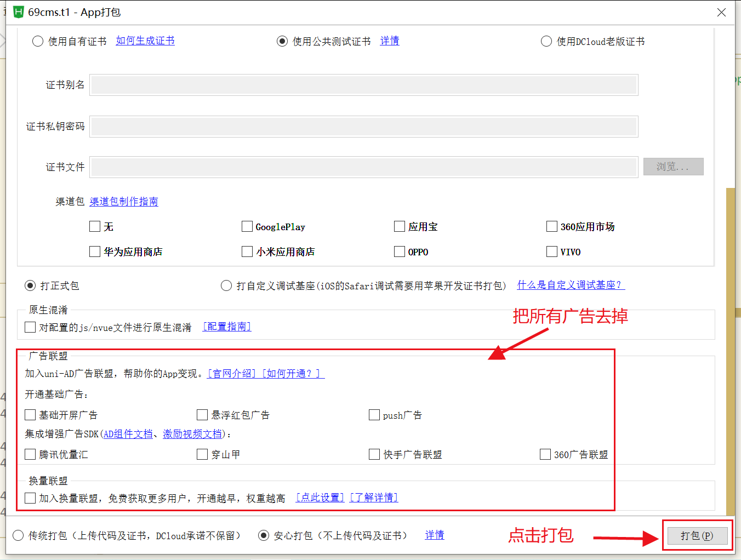
Task: Select the 使用自有证书 radio option
Action: coord(38,42)
